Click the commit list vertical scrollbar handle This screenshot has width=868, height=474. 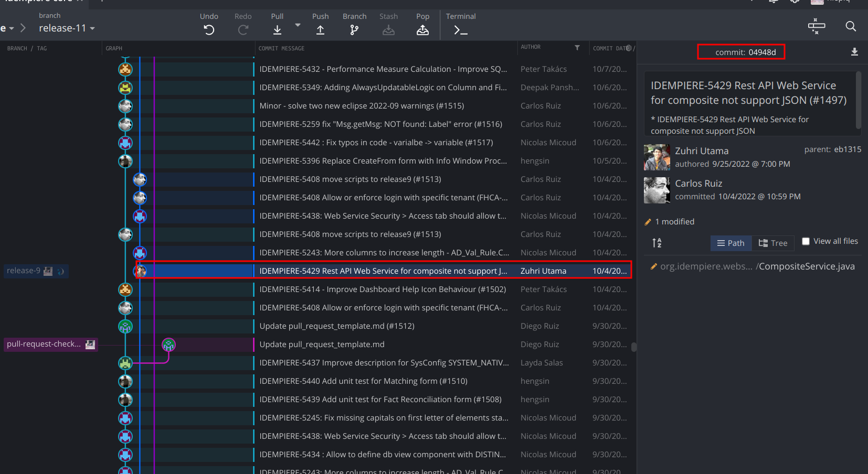(x=633, y=347)
